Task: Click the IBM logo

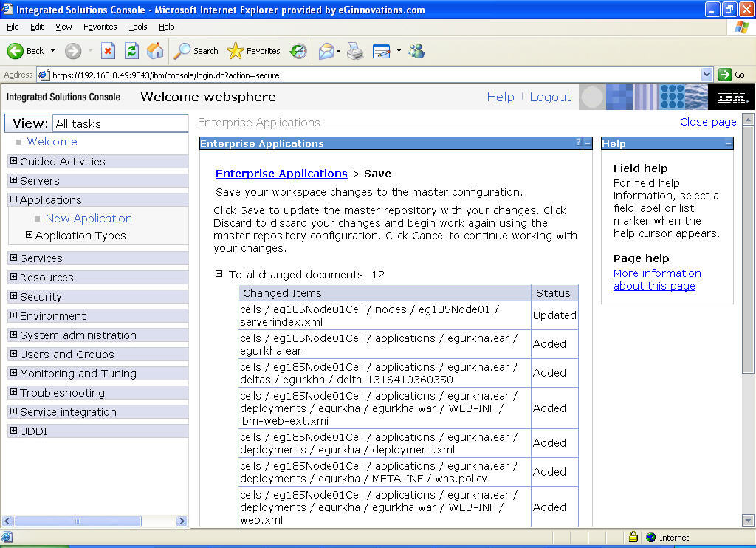Action: pyautogui.click(x=732, y=97)
